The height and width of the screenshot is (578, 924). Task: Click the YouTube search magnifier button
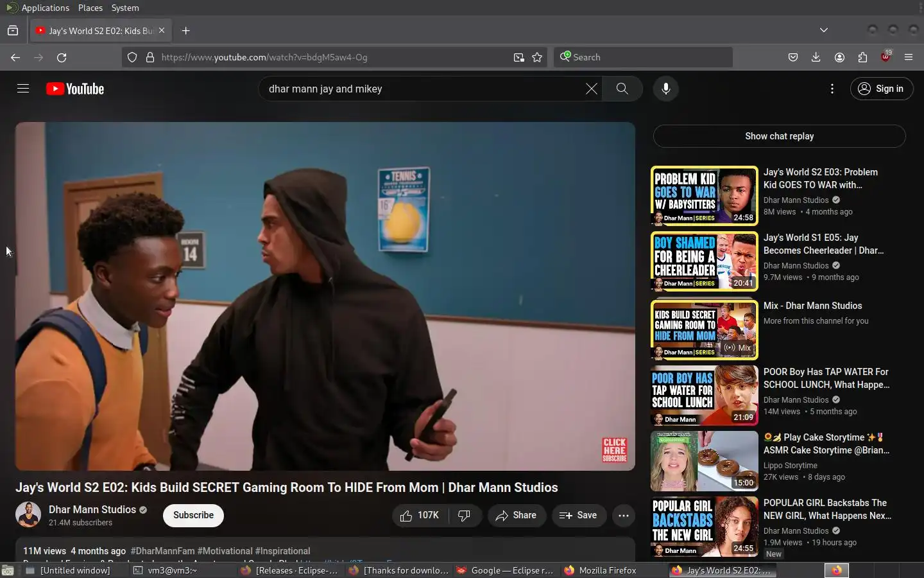pos(622,89)
